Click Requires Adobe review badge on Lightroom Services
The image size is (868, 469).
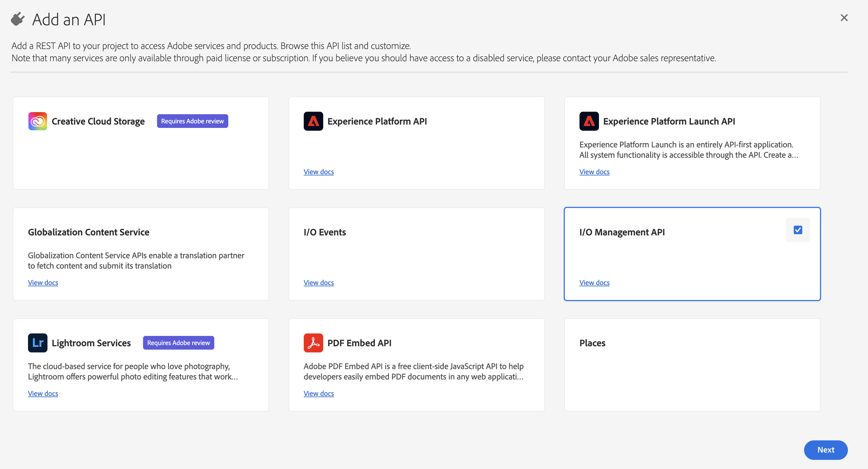(x=178, y=343)
